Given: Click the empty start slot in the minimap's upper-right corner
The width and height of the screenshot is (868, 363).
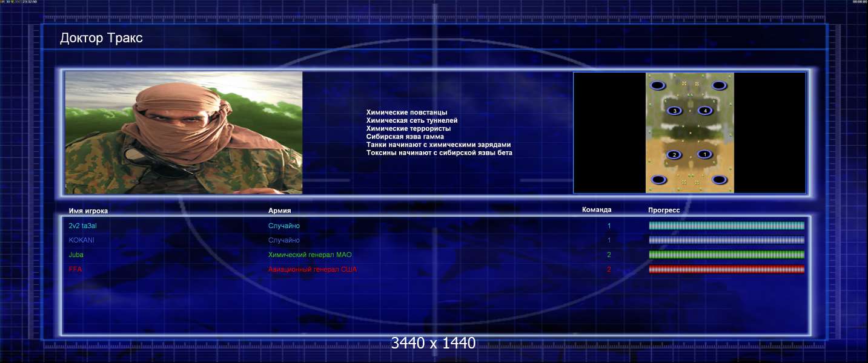Looking at the screenshot, I should pos(719,85).
